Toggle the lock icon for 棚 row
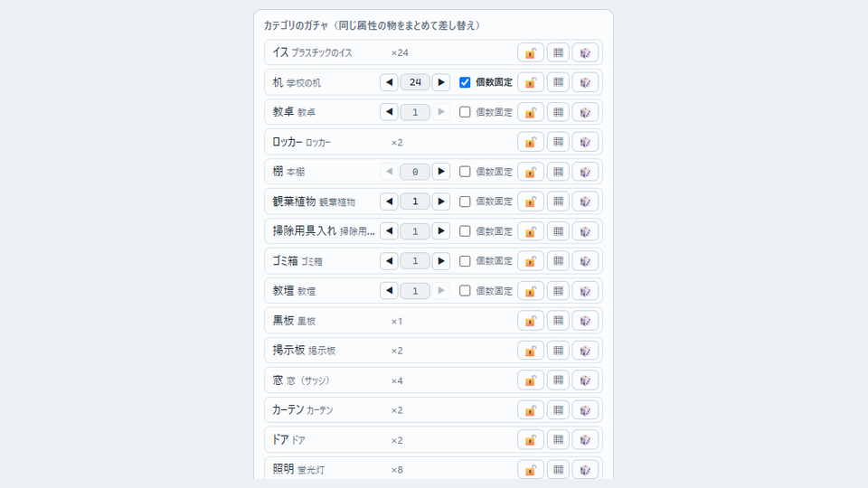The height and width of the screenshot is (488, 868). 531,172
